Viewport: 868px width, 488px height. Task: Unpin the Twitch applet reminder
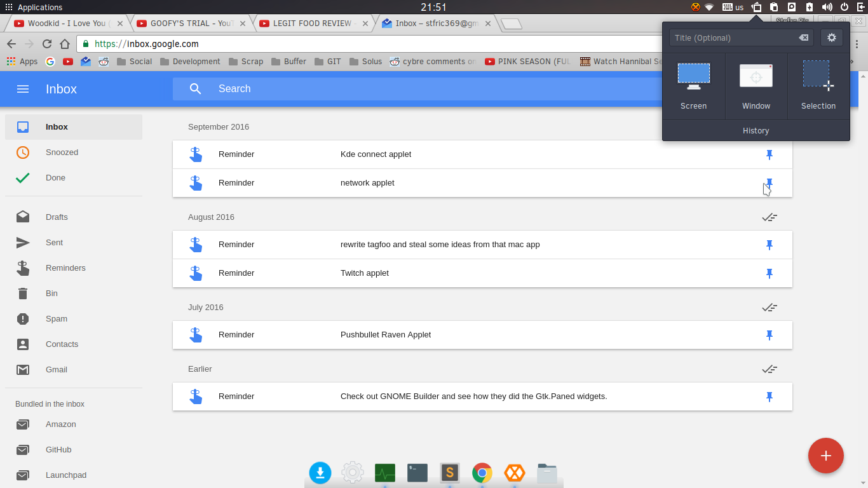tap(770, 273)
